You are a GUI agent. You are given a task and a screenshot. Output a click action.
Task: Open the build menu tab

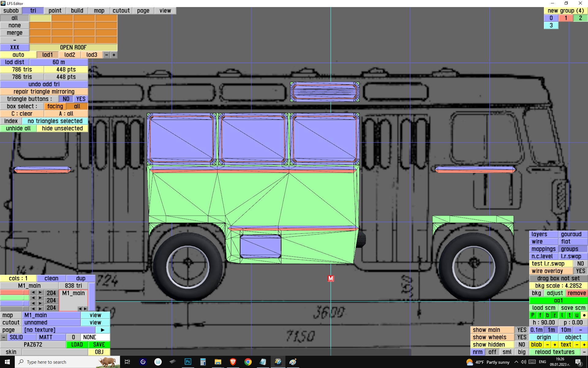click(77, 11)
